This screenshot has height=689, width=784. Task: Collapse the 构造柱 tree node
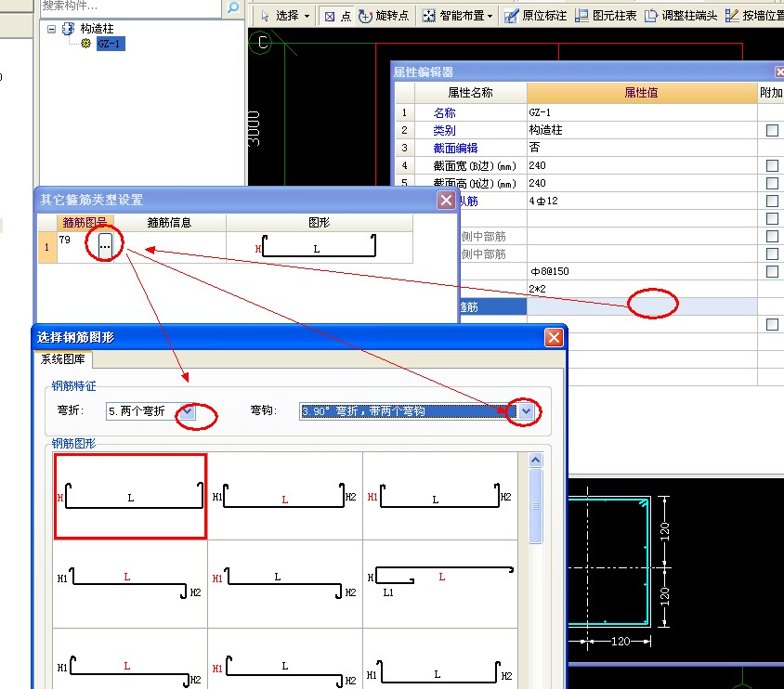(51, 29)
